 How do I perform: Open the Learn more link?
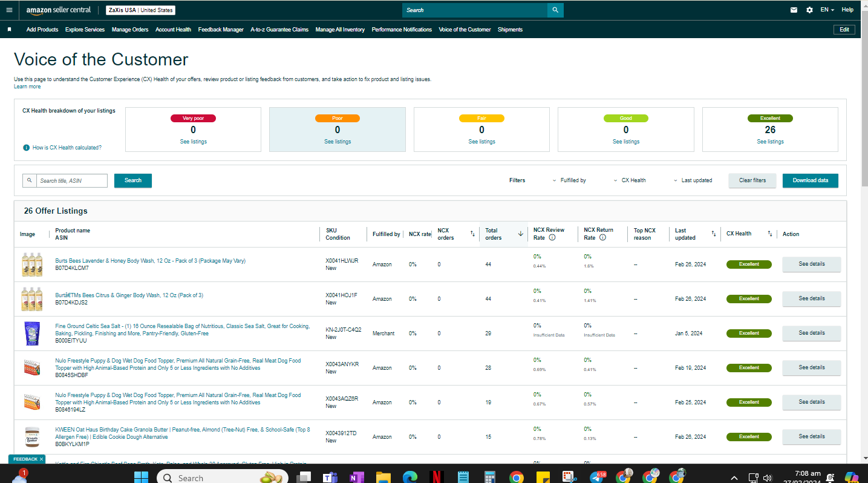tap(27, 87)
